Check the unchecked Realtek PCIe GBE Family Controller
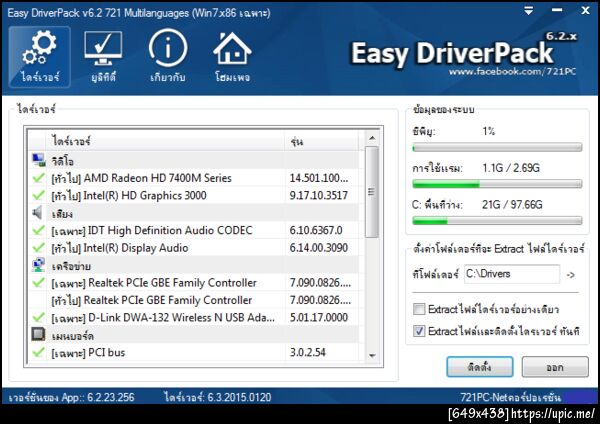The width and height of the screenshot is (600, 424). tap(38, 300)
